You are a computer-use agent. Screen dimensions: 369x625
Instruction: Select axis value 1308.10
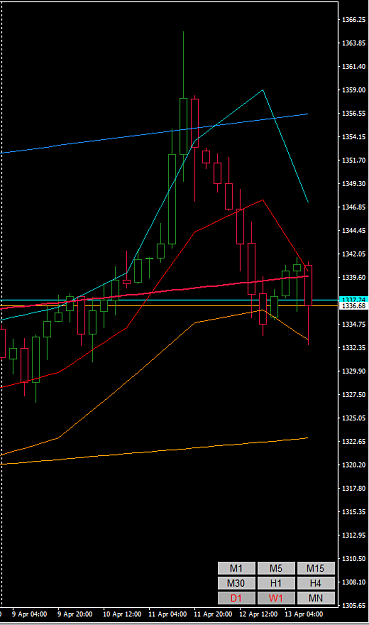coord(354,582)
